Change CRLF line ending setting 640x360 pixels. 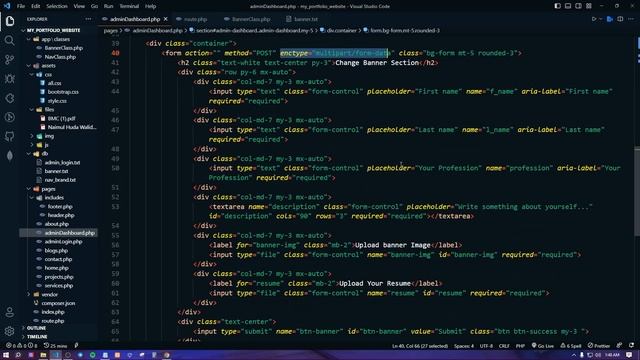pyautogui.click(x=504, y=346)
